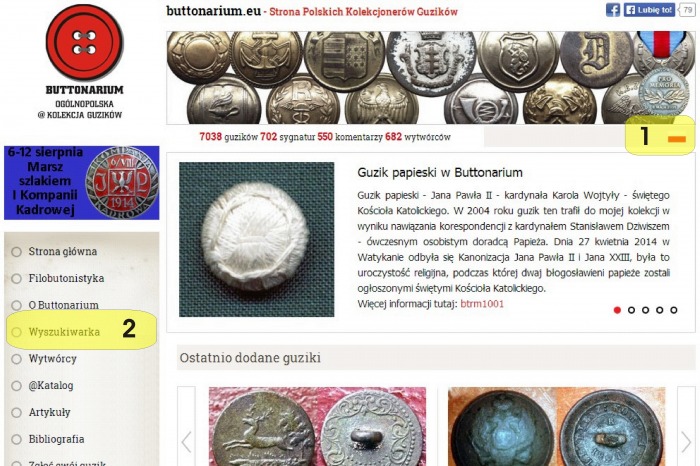Viewport: 700px width, 466px height.
Task: Open the blue Facebook square icon
Action: [613, 10]
